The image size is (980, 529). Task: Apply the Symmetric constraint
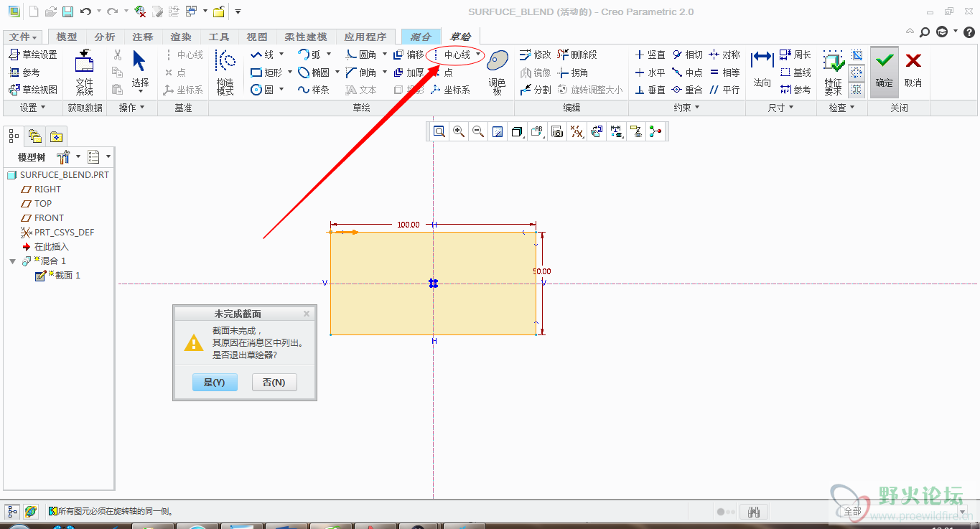pos(724,55)
